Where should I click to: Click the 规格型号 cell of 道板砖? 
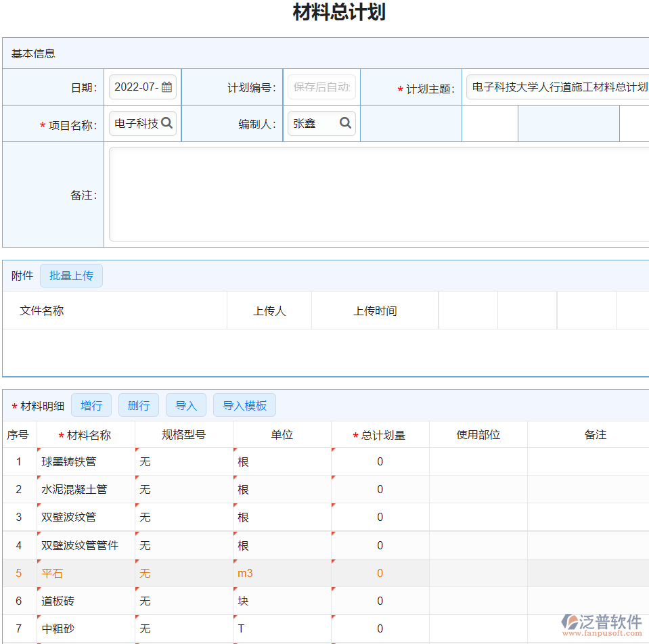point(183,601)
